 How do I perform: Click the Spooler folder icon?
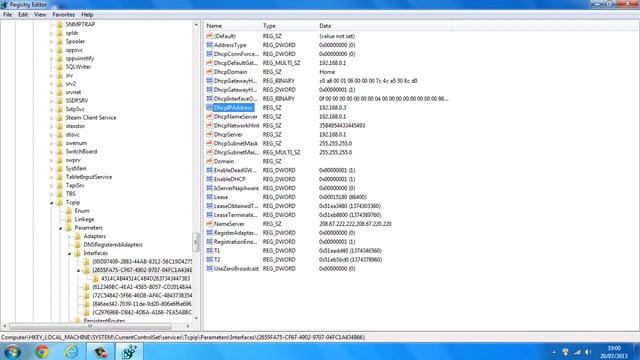[60, 41]
